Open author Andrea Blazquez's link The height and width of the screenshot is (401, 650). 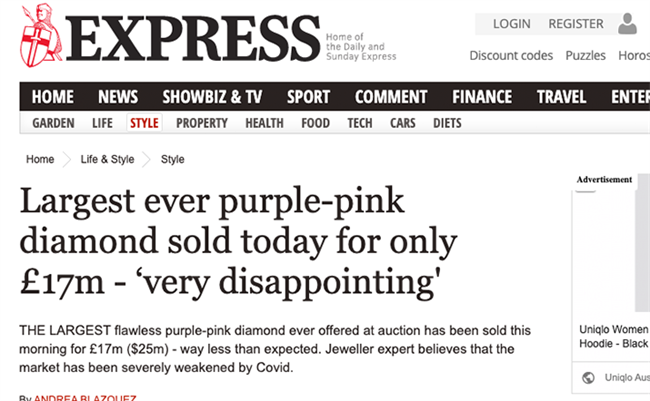[84, 397]
